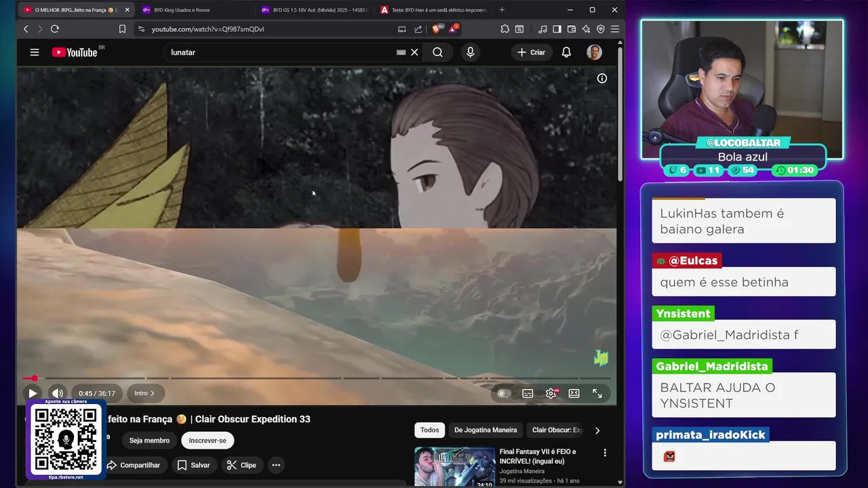Toggle the browser sidebar panel
868x488 pixels.
pyautogui.click(x=557, y=29)
